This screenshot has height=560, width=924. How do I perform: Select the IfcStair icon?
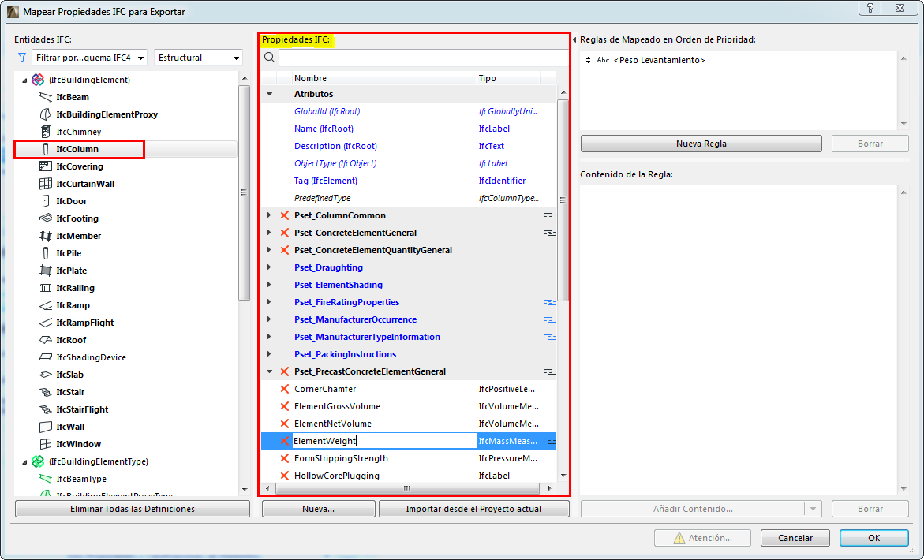coord(46,392)
